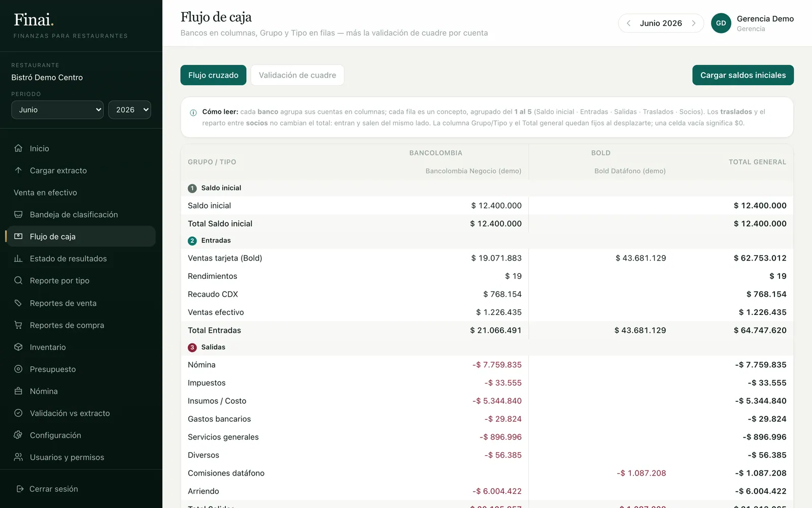Viewport: 812px width, 508px height.
Task: Click the Cerrar sesión logout icon
Action: pyautogui.click(x=20, y=489)
